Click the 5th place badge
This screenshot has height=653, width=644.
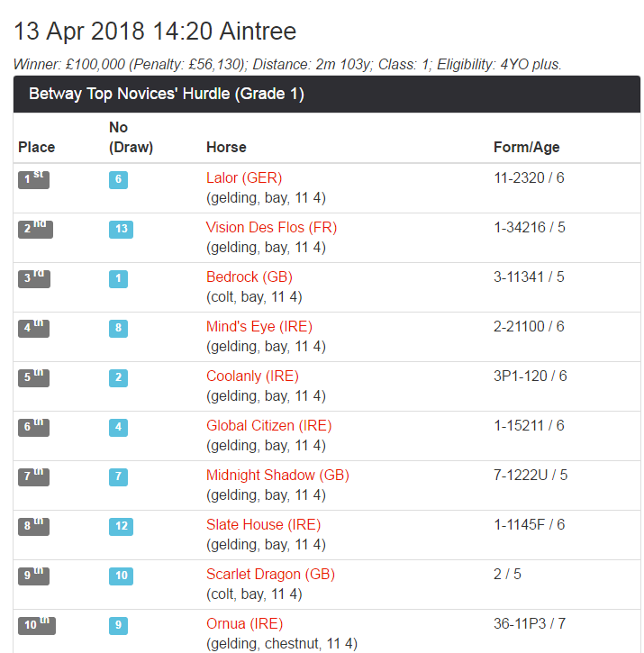click(33, 377)
